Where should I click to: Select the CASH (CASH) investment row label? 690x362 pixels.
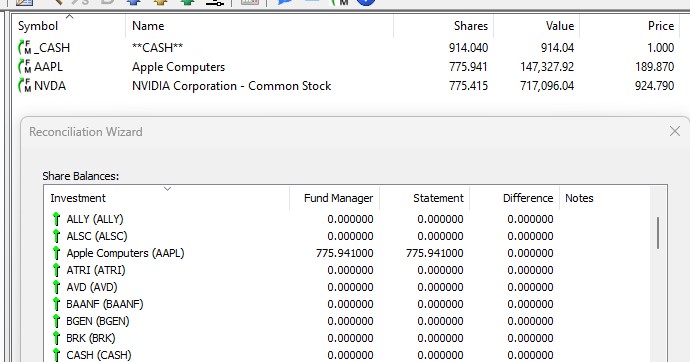coord(99,355)
